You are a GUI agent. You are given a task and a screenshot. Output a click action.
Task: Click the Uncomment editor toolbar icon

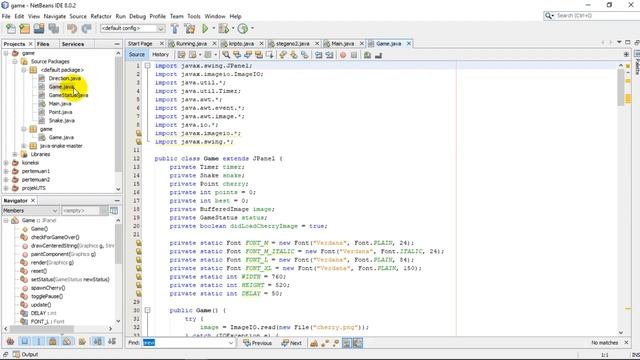[378, 55]
